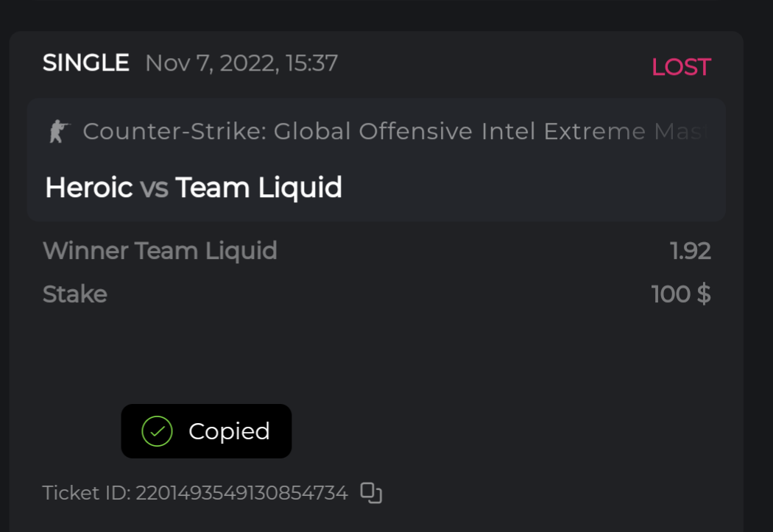Image resolution: width=773 pixels, height=532 pixels.
Task: Click the SINGLE bet type label
Action: tap(85, 63)
